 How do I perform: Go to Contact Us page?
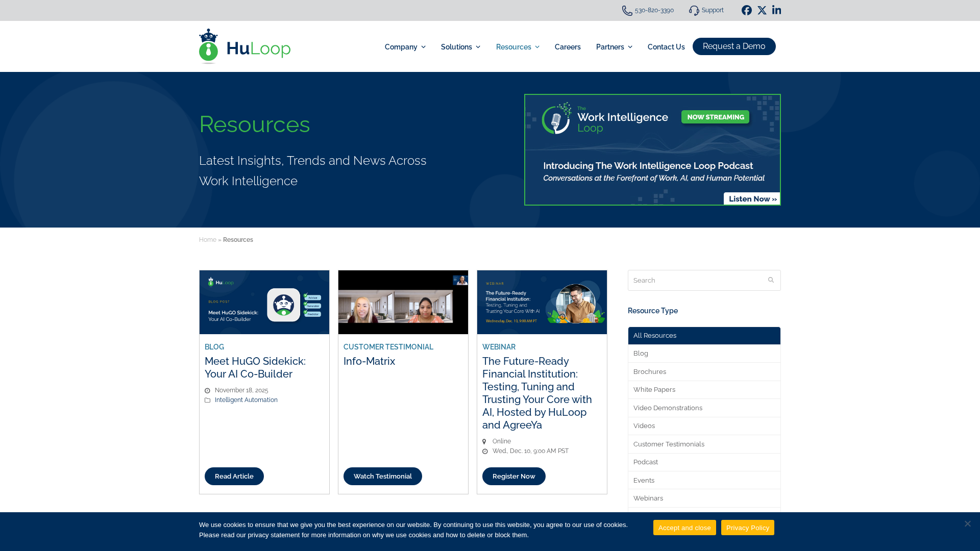pos(666,47)
